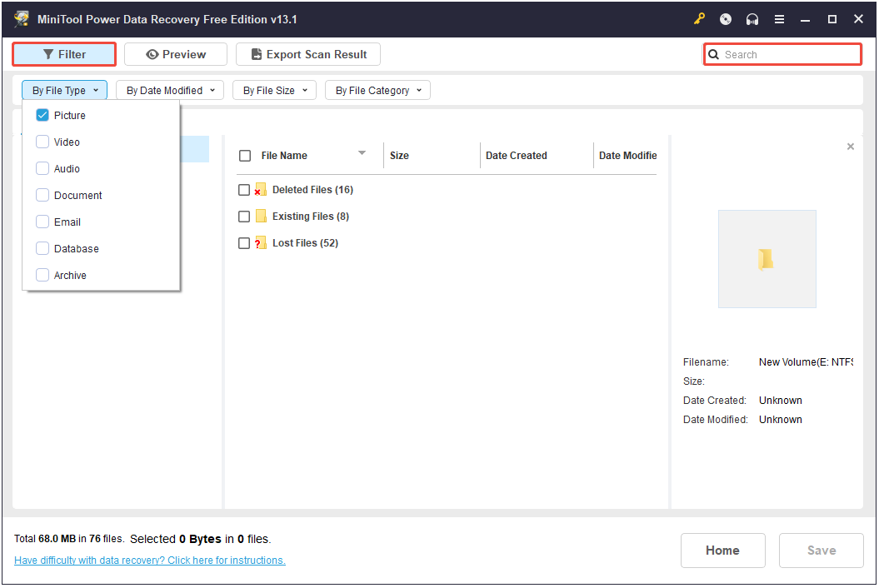Check the Document file type checkbox
Screen dimensions: 879x588
pyautogui.click(x=42, y=195)
